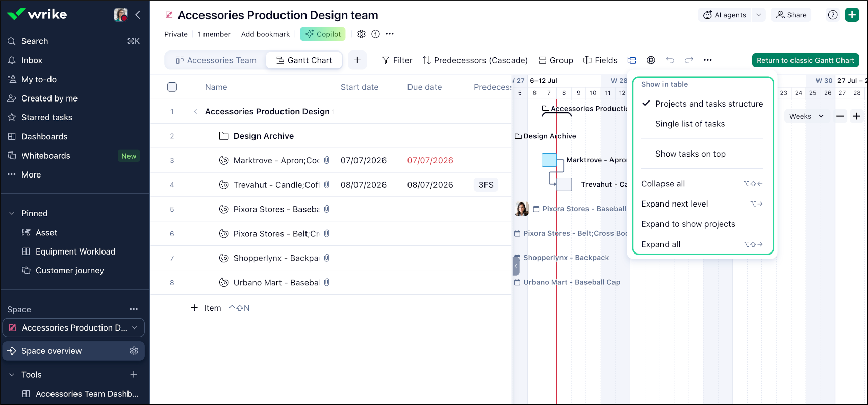Tick the select-all checkbox in table header
The width and height of the screenshot is (868, 405).
tap(172, 87)
